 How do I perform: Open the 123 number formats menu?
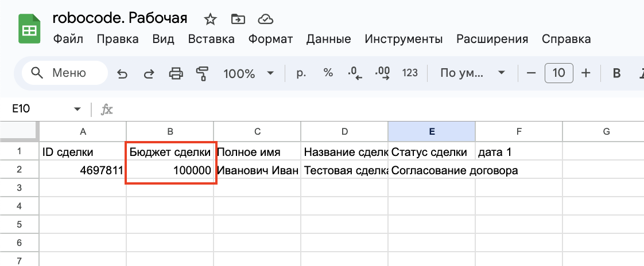click(x=410, y=73)
